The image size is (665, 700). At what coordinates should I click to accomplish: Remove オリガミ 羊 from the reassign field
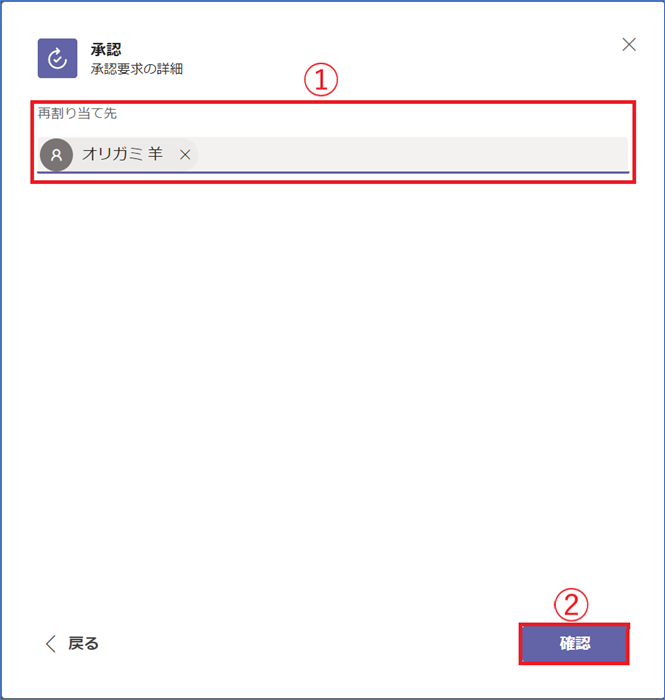185,155
